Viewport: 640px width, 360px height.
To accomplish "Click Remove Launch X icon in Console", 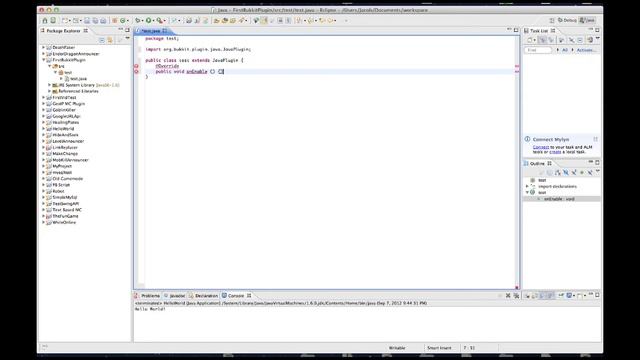I will [x=508, y=296].
